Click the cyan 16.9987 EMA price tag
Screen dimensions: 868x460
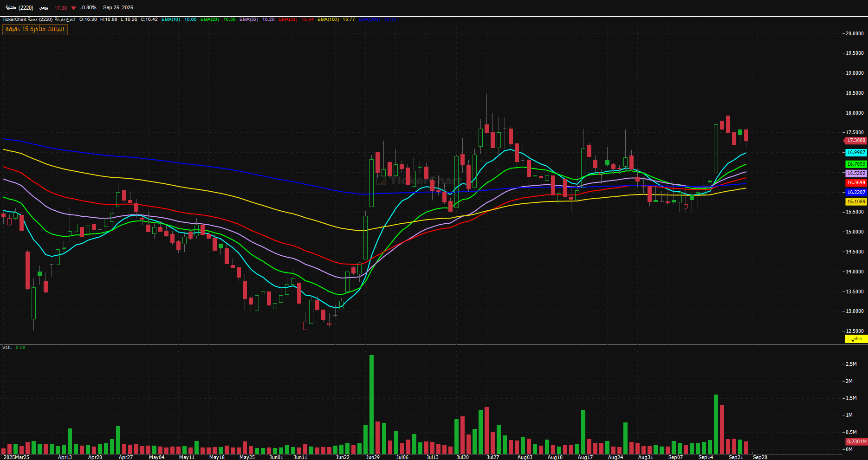[855, 152]
